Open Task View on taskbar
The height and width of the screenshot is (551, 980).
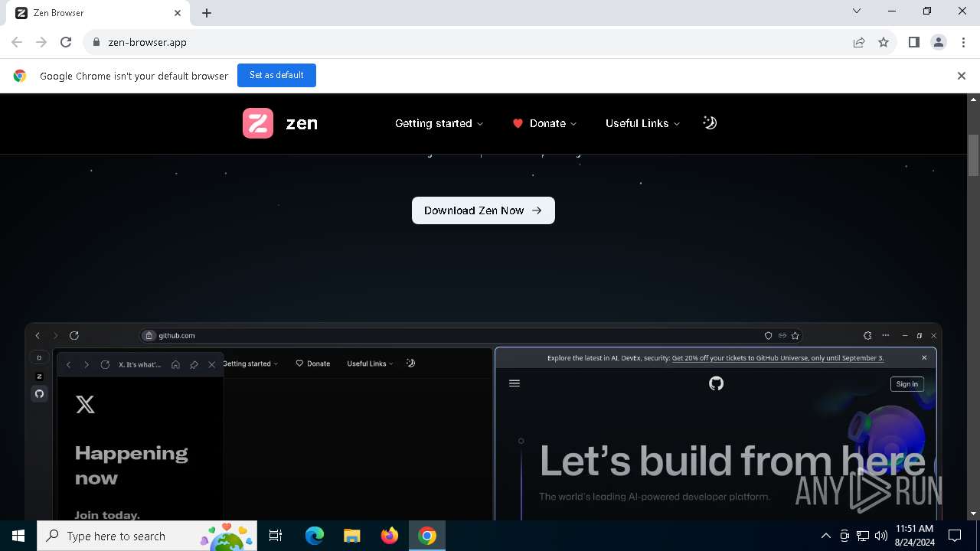coord(276,536)
